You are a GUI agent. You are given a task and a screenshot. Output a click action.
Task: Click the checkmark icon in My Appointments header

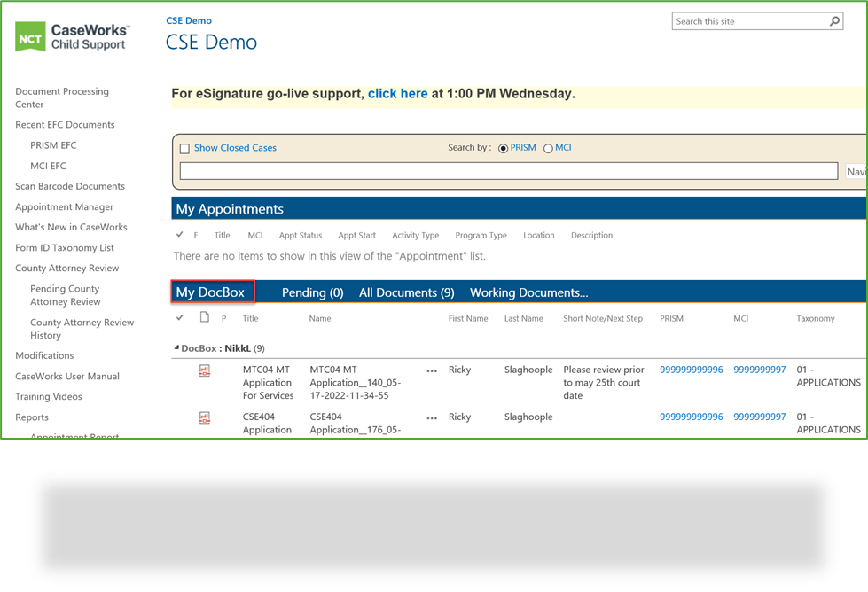(181, 235)
